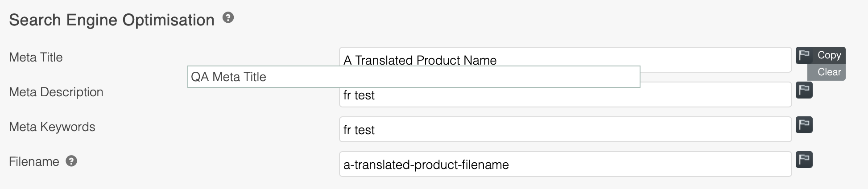This screenshot has height=189, width=868.
Task: Click the Meta Keywords label
Action: point(52,127)
